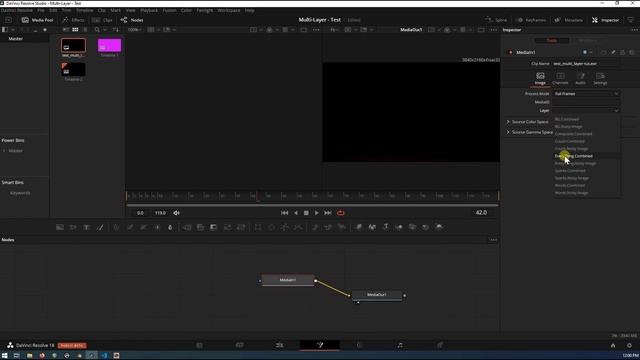This screenshot has width=640, height=360.
Task: Add a Renderer 3D node from toolbar
Action: [439, 227]
